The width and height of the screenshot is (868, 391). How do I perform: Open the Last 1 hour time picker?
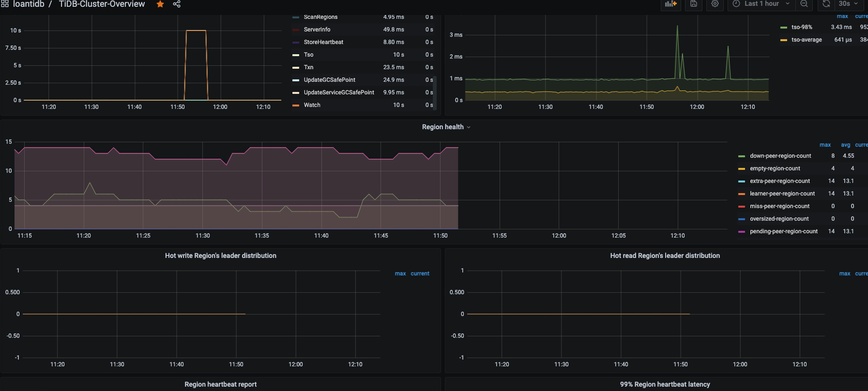(x=761, y=4)
